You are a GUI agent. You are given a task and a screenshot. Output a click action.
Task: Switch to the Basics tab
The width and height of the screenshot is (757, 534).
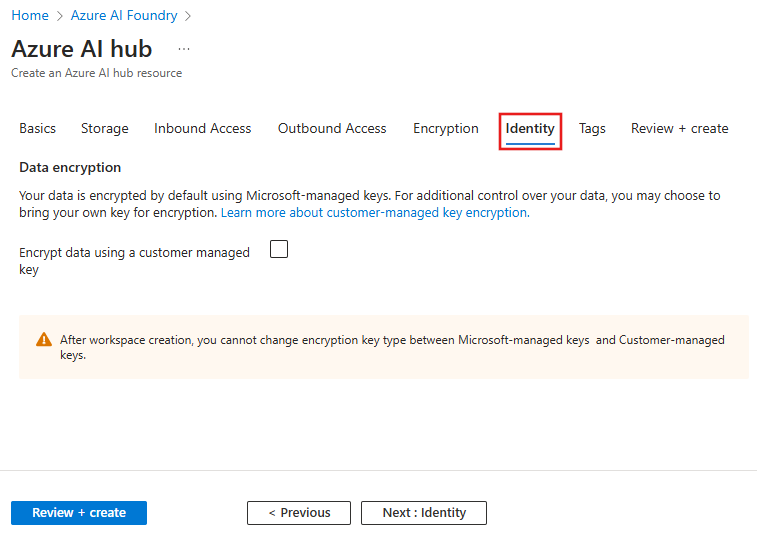pyautogui.click(x=38, y=128)
